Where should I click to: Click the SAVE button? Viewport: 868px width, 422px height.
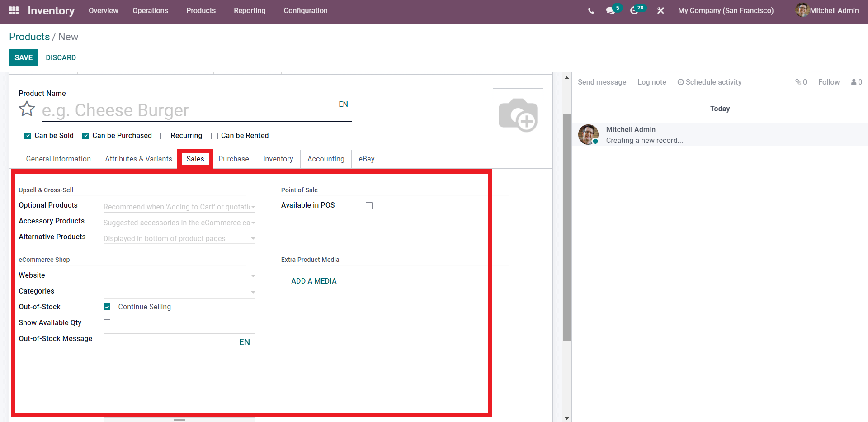coord(24,58)
